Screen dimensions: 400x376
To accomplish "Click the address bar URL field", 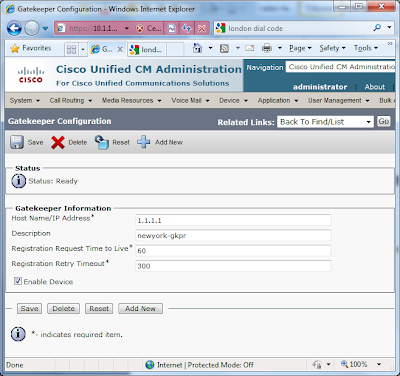I will click(x=93, y=29).
